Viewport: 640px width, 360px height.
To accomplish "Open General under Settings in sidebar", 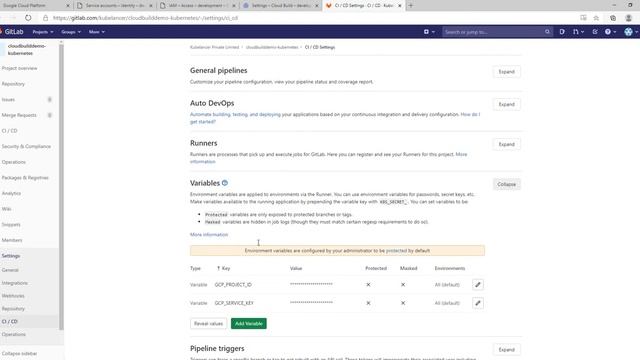I will pyautogui.click(x=10, y=270).
